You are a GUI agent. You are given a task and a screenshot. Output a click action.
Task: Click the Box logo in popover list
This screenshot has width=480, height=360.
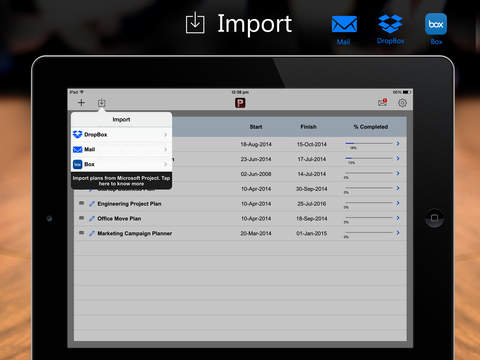click(x=77, y=164)
